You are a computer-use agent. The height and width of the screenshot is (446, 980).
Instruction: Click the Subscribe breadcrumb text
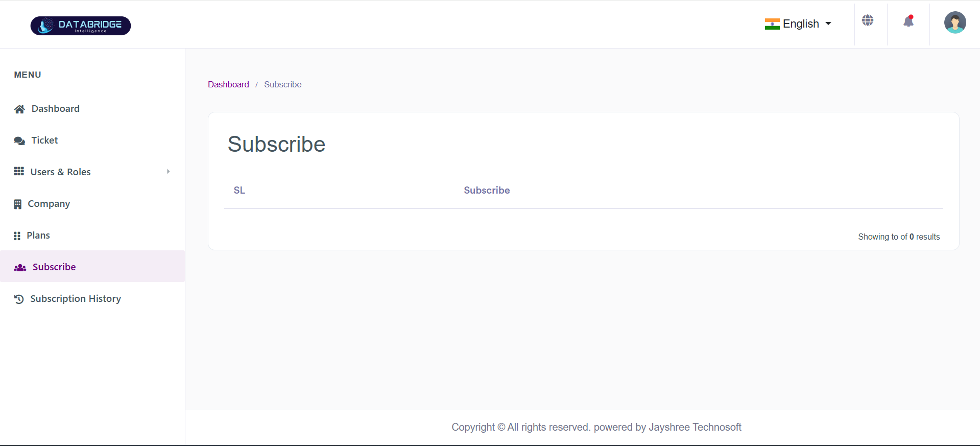coord(283,84)
